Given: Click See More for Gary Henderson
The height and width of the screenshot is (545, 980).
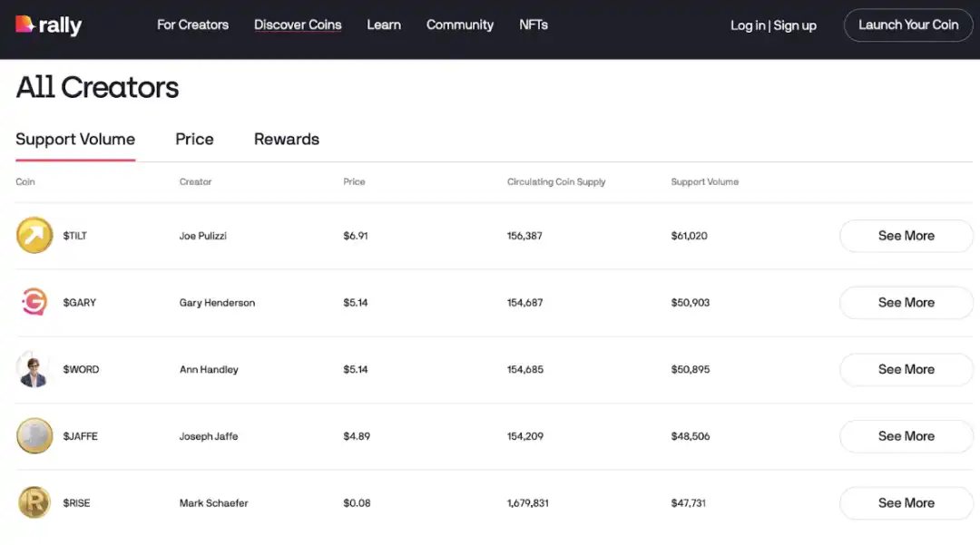Looking at the screenshot, I should coord(906,303).
